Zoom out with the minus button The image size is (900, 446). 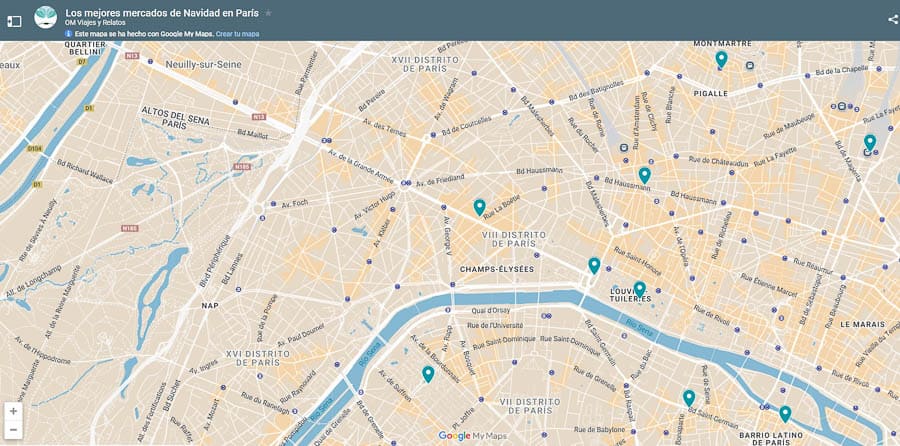13,430
